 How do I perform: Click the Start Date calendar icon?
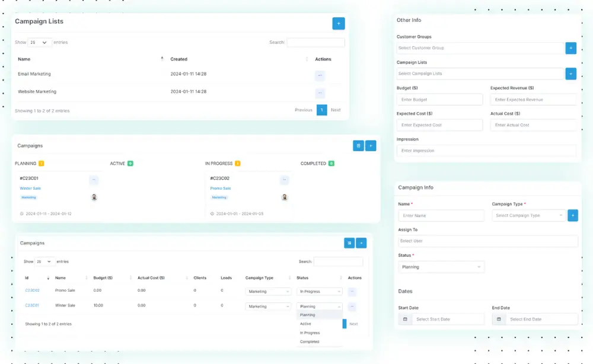[x=405, y=319]
